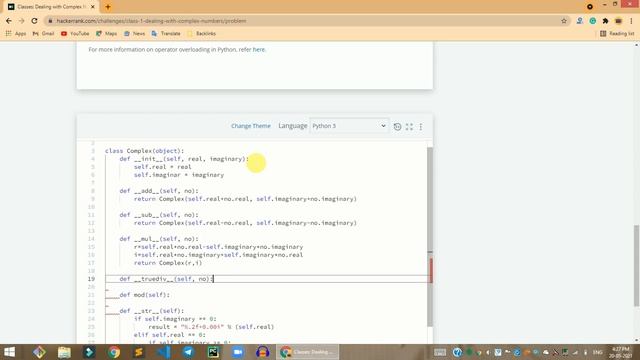Image resolution: width=640 pixels, height=360 pixels.
Task: Click the address bar URL
Action: [151, 21]
